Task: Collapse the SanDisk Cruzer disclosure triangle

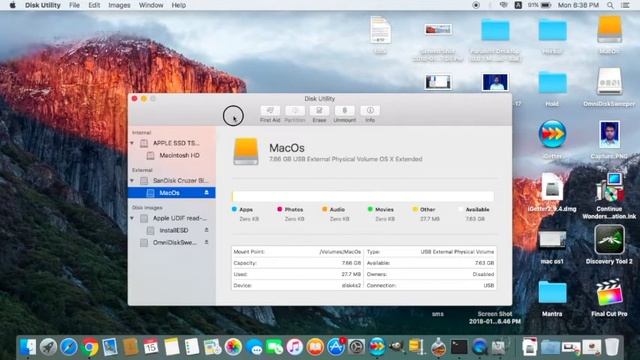Action: point(132,180)
